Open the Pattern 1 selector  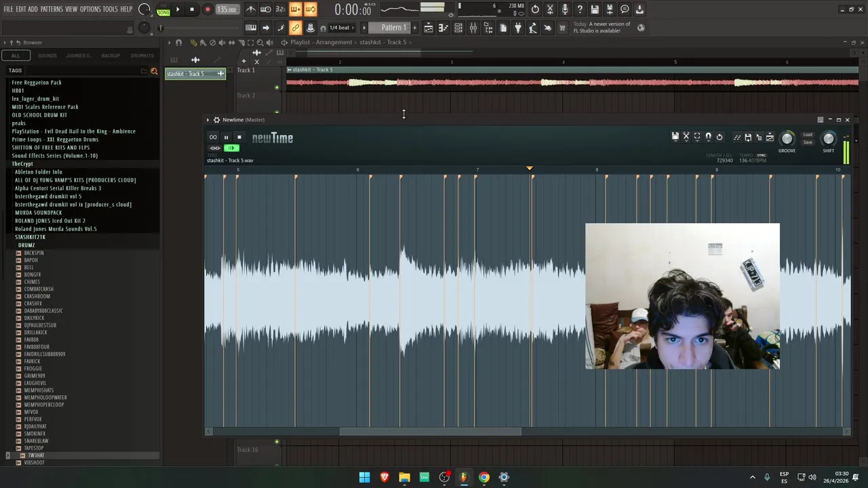[x=390, y=28]
